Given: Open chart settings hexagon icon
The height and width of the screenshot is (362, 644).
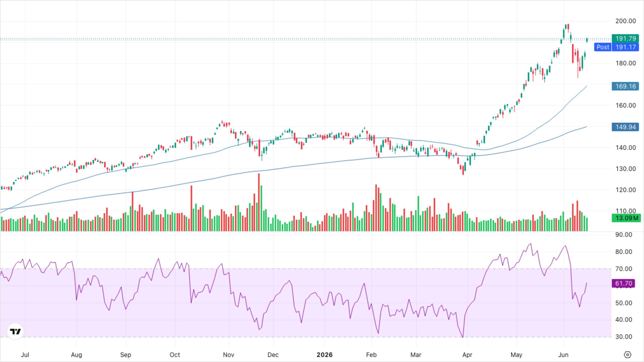Looking at the screenshot, I should pos(628,355).
